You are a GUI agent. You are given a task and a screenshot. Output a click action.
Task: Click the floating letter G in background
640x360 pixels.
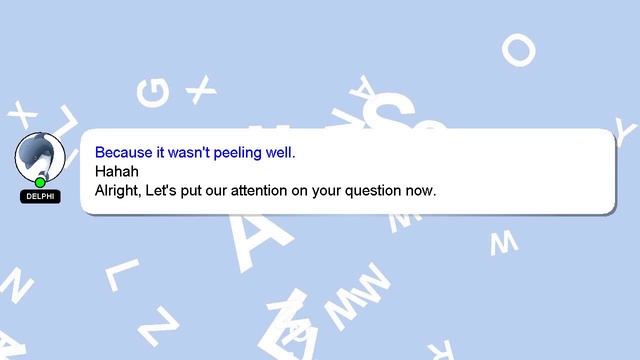(x=153, y=93)
